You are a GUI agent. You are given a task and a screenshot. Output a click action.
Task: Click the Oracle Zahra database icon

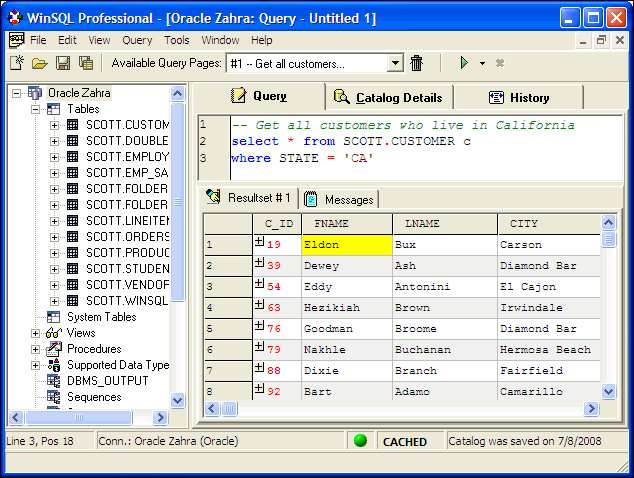click(35, 93)
